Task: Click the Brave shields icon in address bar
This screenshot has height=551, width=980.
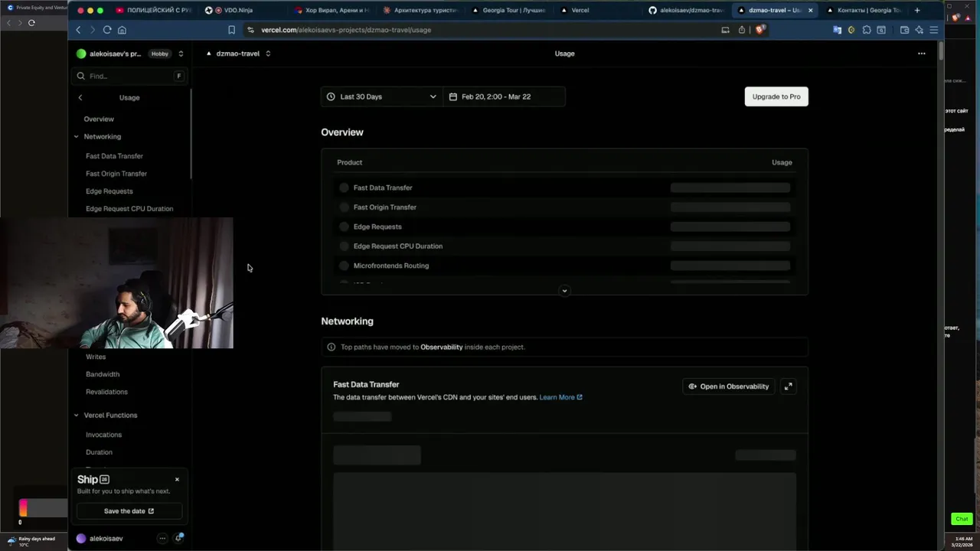Action: (759, 30)
